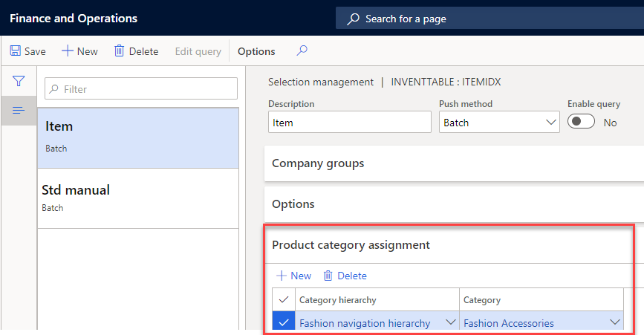Expand the Options fasttab section

point(455,204)
